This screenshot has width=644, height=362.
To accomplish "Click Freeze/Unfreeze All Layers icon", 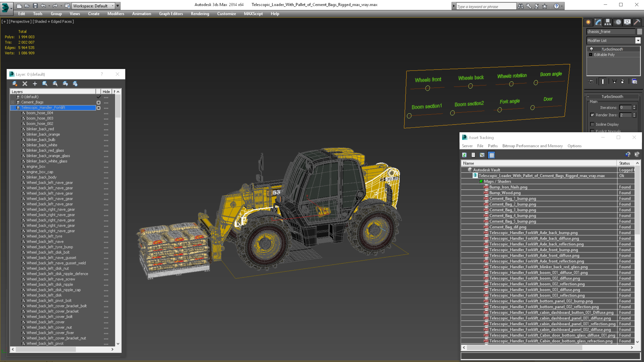I will [75, 84].
